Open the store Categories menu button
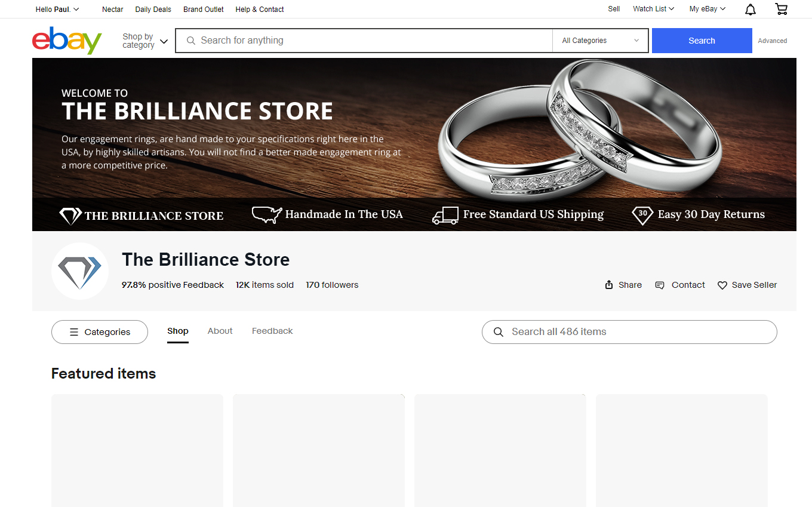The height and width of the screenshot is (507, 812). 100,332
